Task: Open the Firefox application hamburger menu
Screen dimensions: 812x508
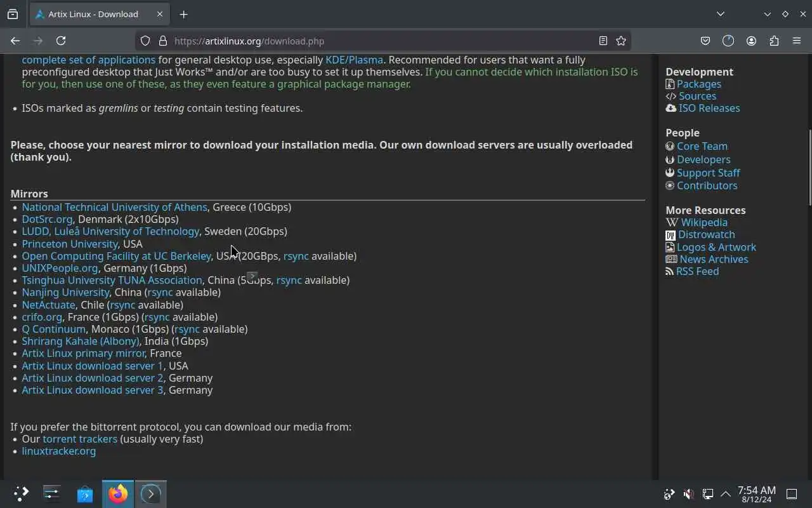Action: [x=797, y=41]
